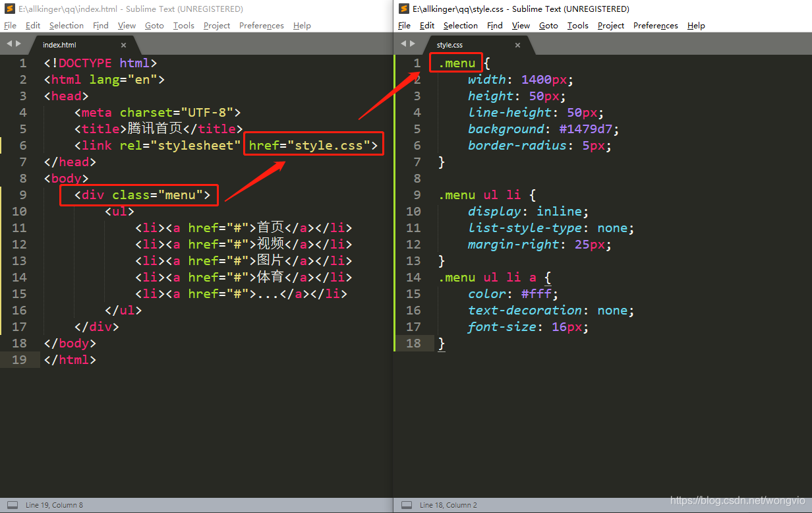Click the list item text 图片
This screenshot has height=513, width=812.
pyautogui.click(x=270, y=260)
